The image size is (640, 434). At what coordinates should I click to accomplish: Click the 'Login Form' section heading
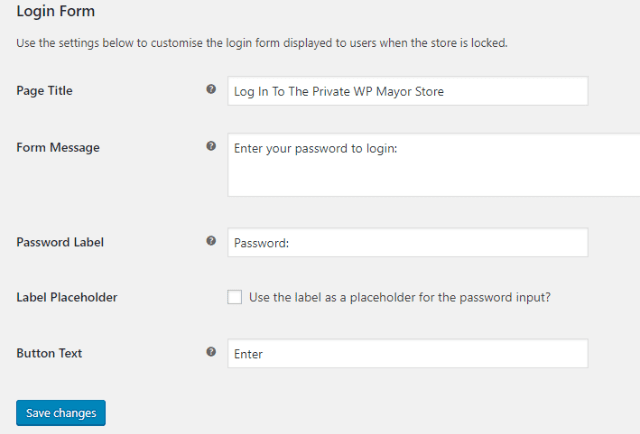[56, 13]
